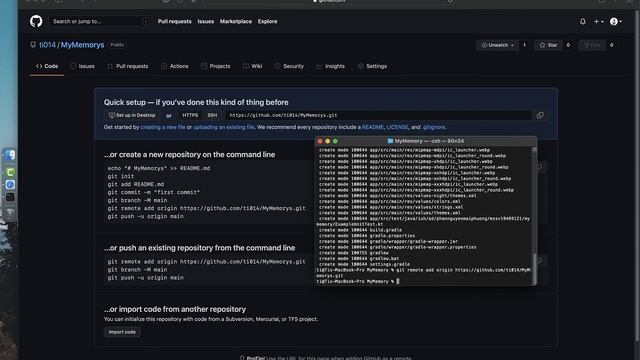This screenshot has height=360, width=640.
Task: Open the notifications bell
Action: pos(583,21)
